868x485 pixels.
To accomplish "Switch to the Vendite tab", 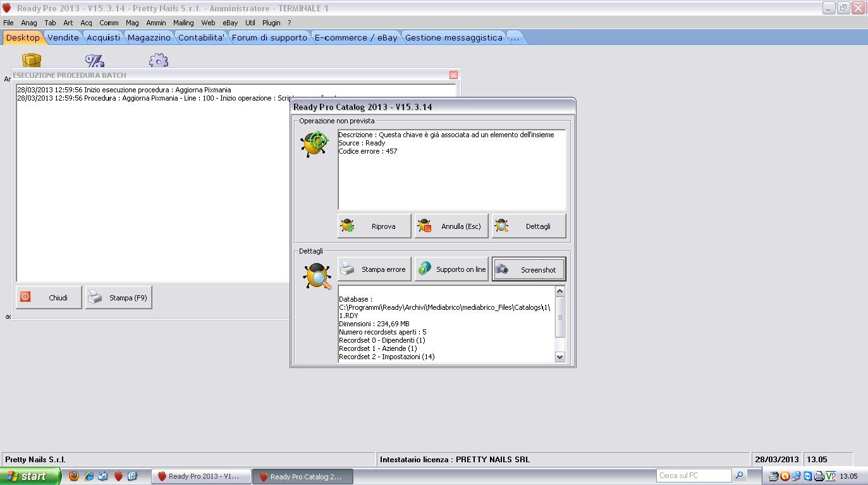I will coord(63,37).
